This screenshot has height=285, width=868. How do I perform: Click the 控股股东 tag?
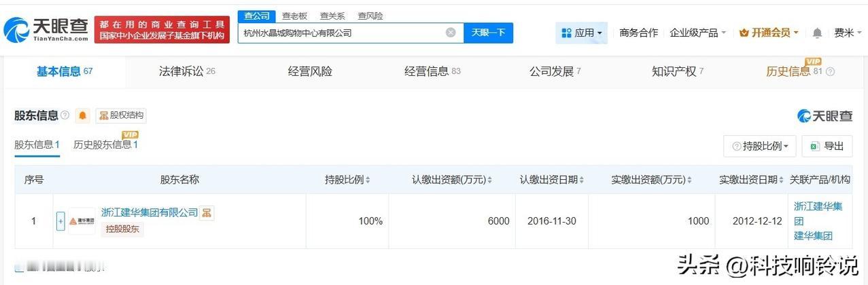tap(122, 229)
